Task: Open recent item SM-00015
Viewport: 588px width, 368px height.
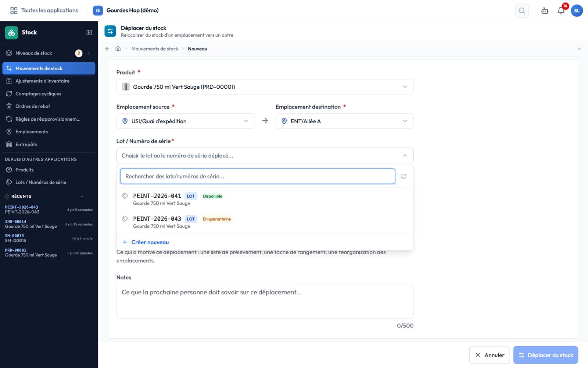Action: (49, 238)
